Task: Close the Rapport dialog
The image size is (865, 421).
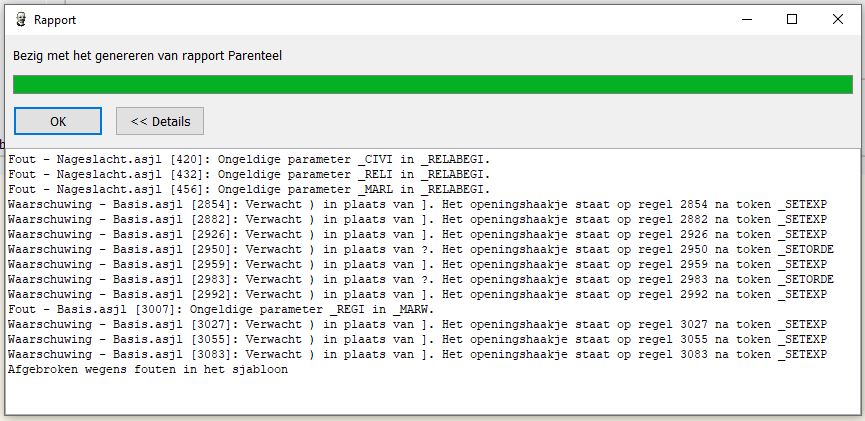Action: tap(838, 19)
